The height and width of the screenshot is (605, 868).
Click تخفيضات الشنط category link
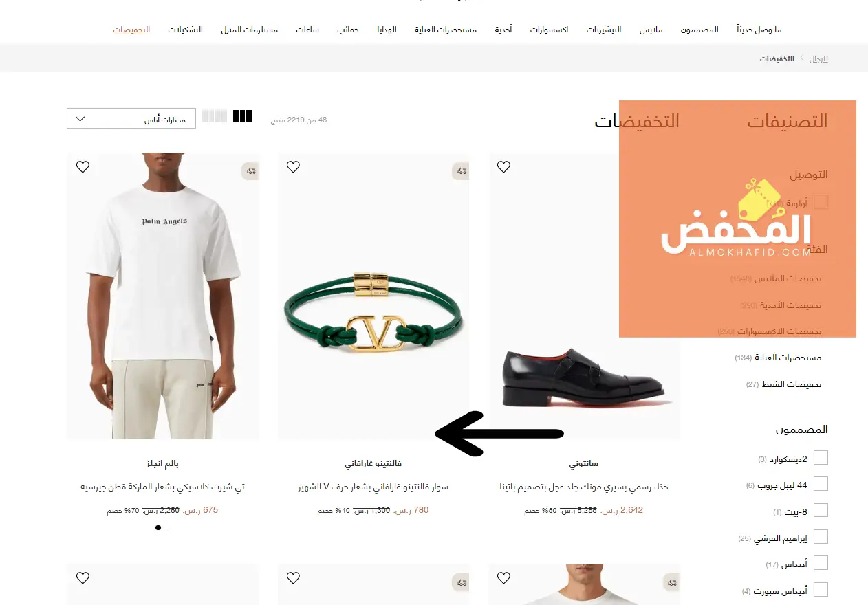784,384
